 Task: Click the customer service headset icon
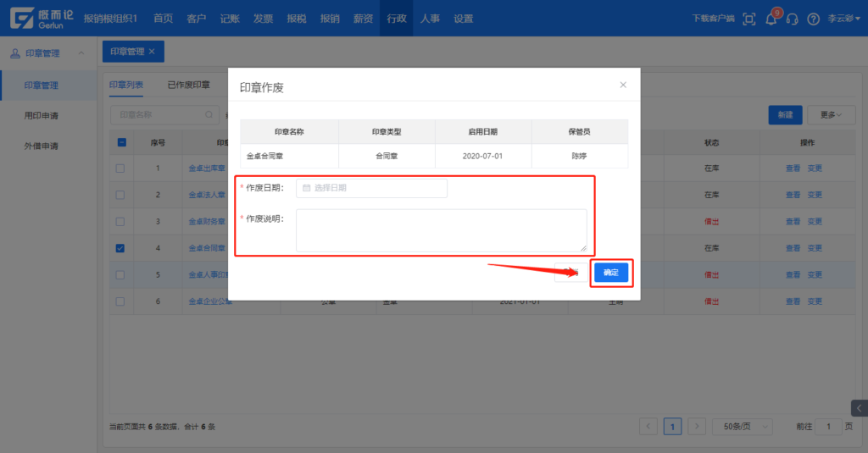[793, 19]
